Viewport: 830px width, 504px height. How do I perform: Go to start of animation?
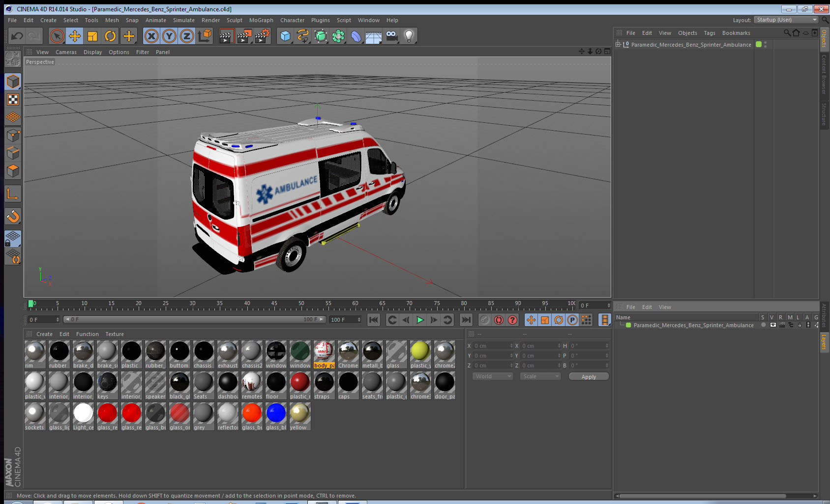[x=374, y=320]
